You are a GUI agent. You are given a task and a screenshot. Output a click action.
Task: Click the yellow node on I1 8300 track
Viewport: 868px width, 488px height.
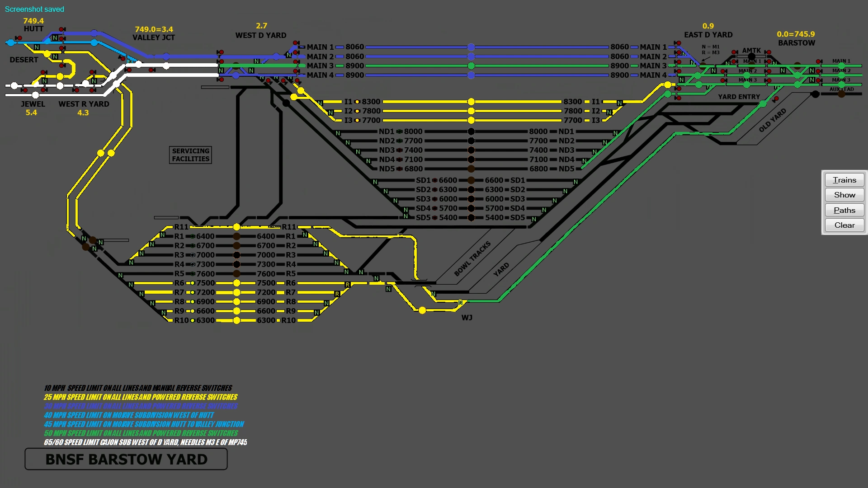[471, 102]
